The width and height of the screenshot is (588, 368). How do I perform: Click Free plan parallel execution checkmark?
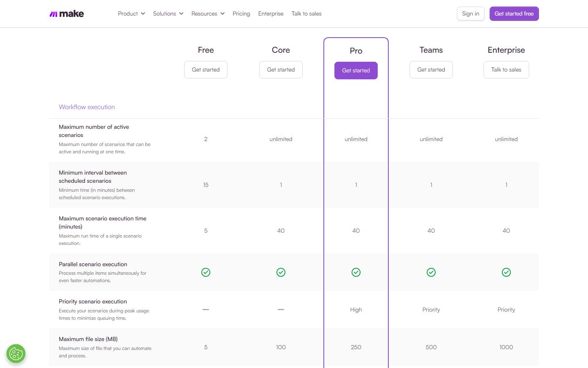pyautogui.click(x=206, y=272)
